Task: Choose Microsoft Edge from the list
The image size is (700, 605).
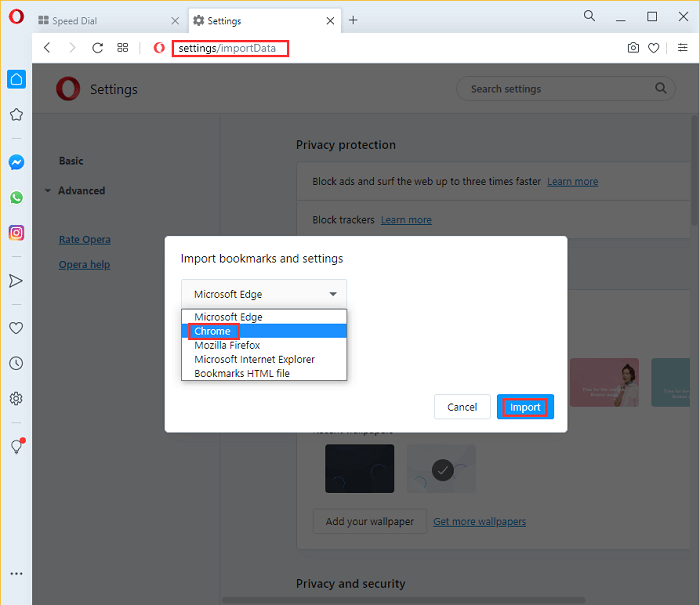Action: [x=264, y=317]
